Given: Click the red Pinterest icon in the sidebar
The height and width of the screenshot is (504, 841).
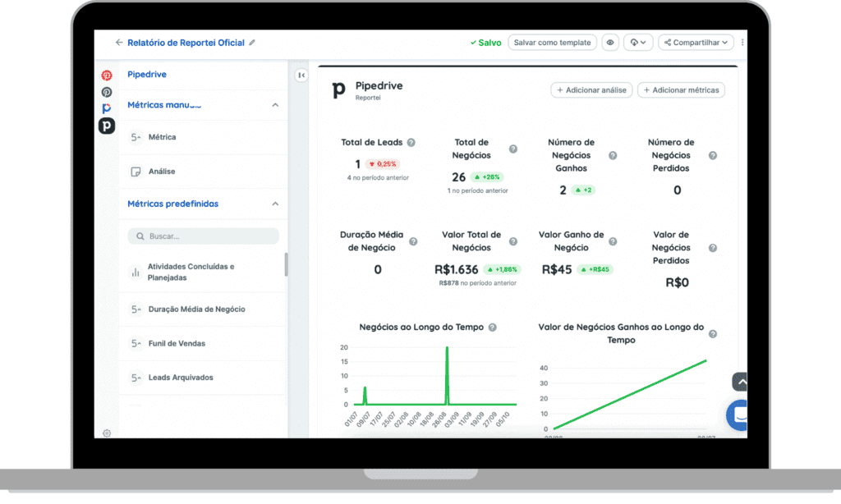Looking at the screenshot, I should coord(106,75).
